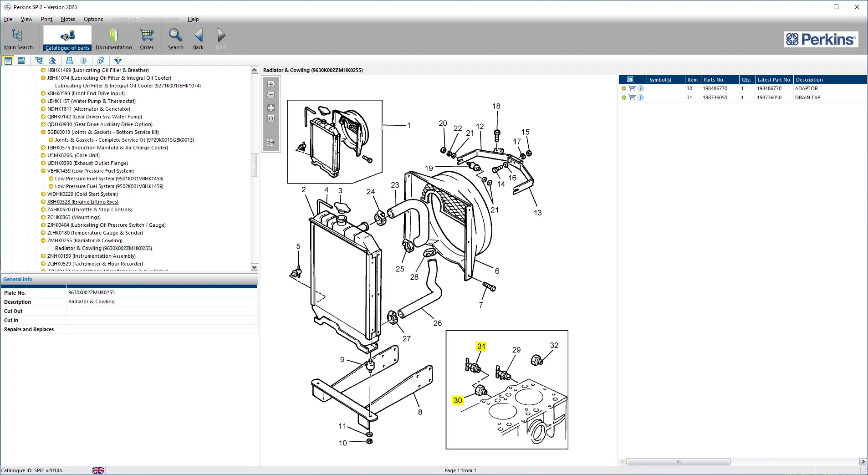This screenshot has width=868, height=475.
Task: Add ADAPTOR to cart
Action: pos(632,88)
